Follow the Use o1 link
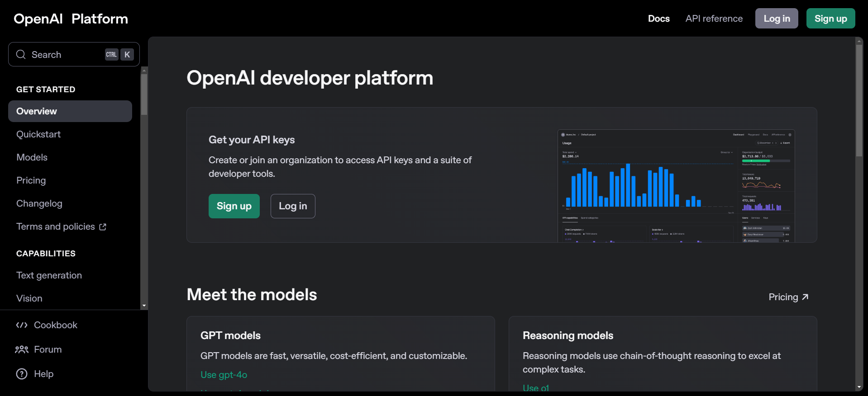Screen dimensions: 868x396 (x=536, y=388)
